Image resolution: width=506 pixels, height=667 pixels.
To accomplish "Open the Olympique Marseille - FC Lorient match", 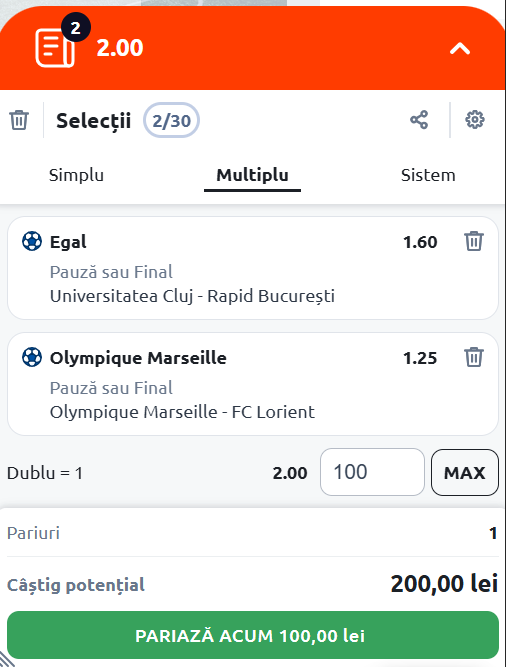I will (x=182, y=412).
